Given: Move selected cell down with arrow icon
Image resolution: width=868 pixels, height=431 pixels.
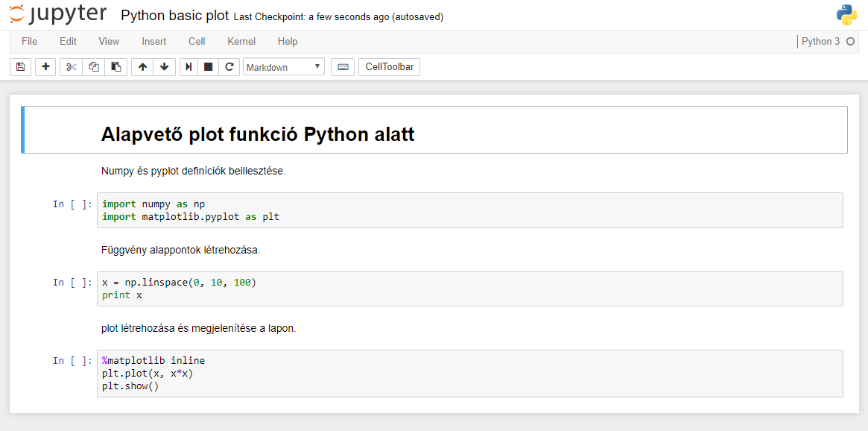Looking at the screenshot, I should coord(165,67).
